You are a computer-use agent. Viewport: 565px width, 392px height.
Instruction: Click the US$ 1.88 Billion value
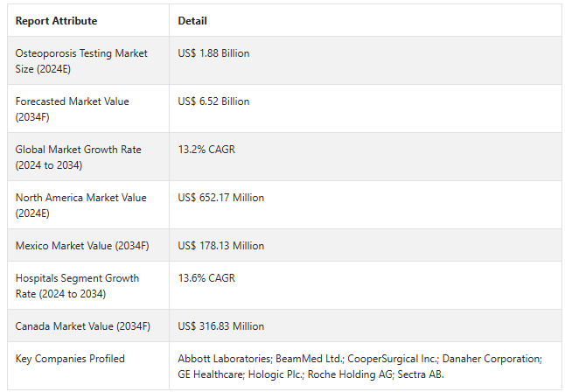pyautogui.click(x=213, y=53)
